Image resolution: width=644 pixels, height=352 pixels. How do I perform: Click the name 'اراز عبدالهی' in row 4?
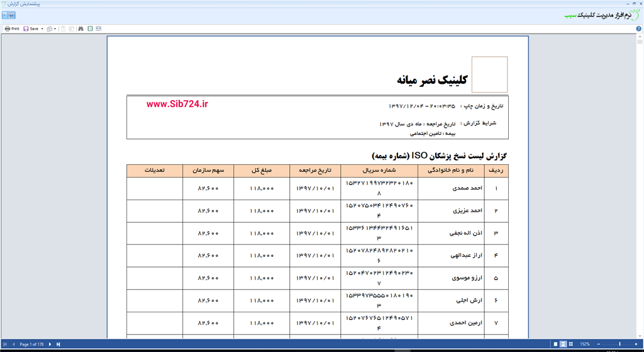pyautogui.click(x=466, y=256)
